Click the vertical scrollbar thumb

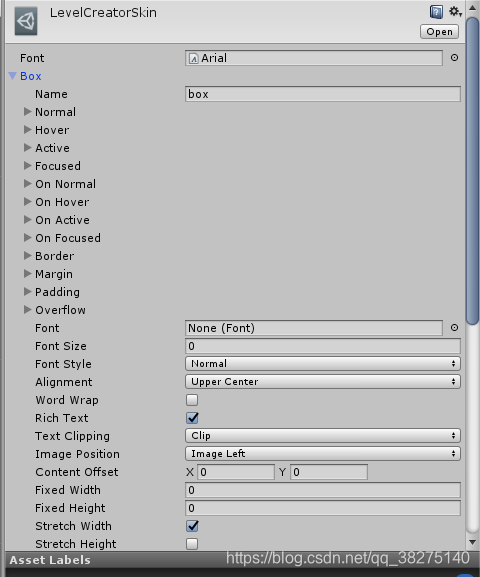[473, 170]
